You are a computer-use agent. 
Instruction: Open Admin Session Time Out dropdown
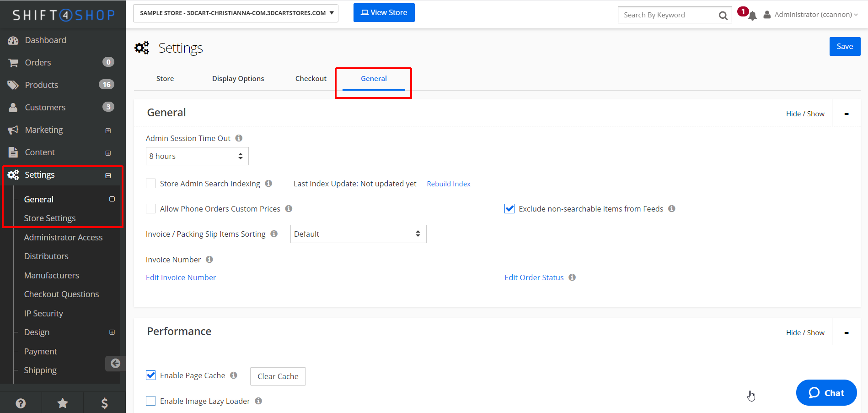(197, 156)
